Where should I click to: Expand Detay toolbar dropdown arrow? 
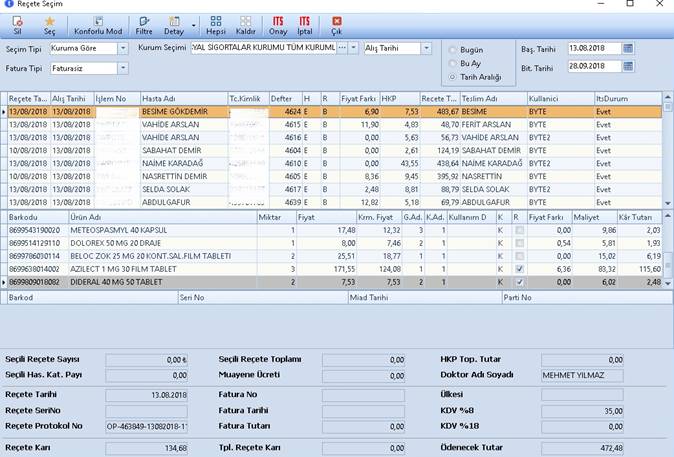pyautogui.click(x=193, y=26)
